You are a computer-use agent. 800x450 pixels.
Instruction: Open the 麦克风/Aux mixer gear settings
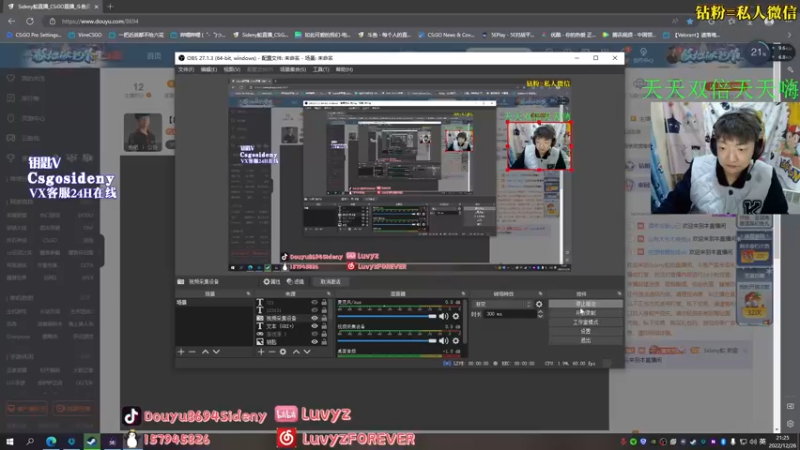[x=456, y=316]
